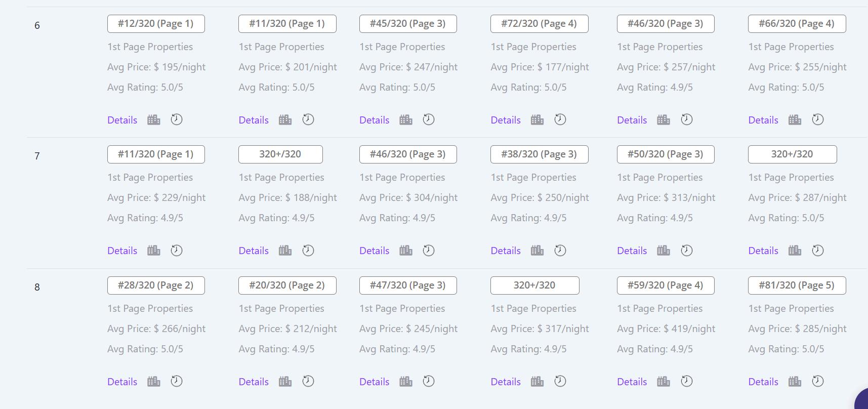Open building icon in the $285/night card

[795, 382]
